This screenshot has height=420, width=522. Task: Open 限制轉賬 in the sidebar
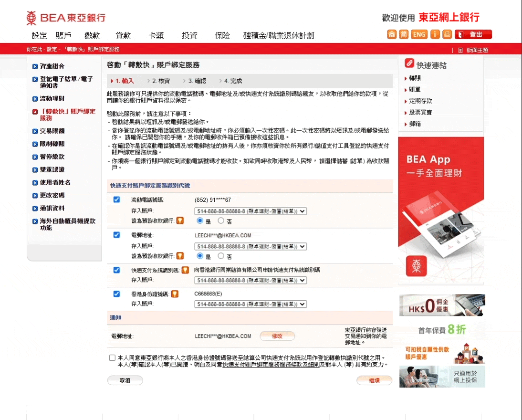click(52, 144)
